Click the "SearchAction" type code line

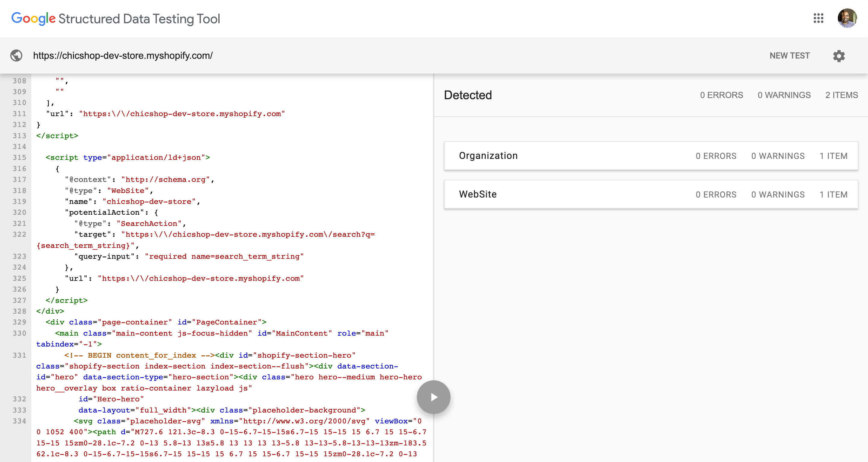point(130,223)
